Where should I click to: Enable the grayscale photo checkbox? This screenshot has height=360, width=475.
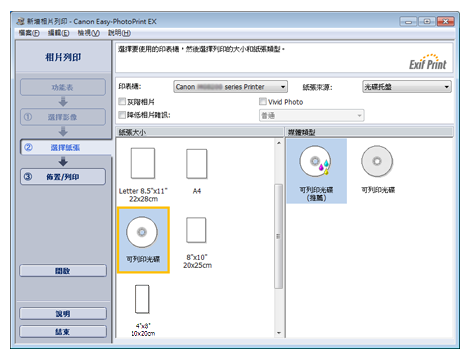point(122,101)
